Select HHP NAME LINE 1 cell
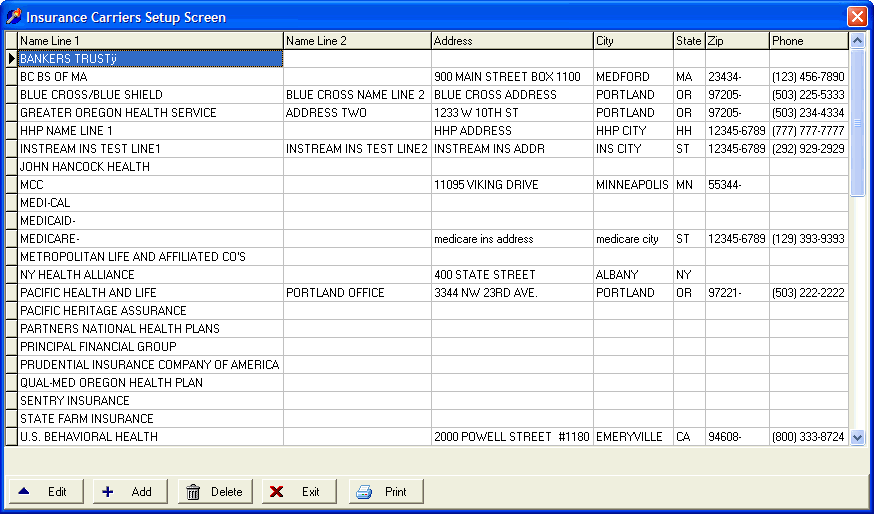This screenshot has height=514, width=874. coord(150,130)
